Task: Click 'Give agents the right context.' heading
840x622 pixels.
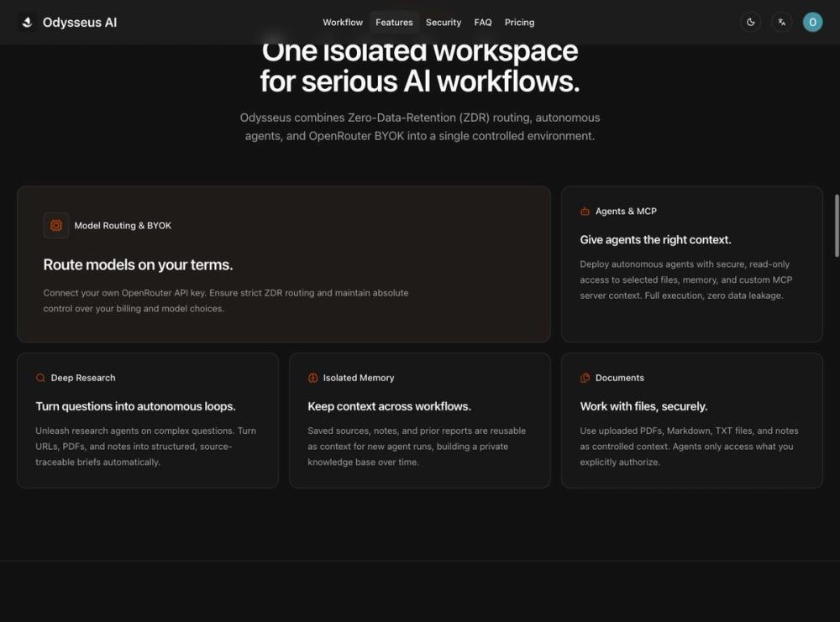Action: (x=655, y=240)
